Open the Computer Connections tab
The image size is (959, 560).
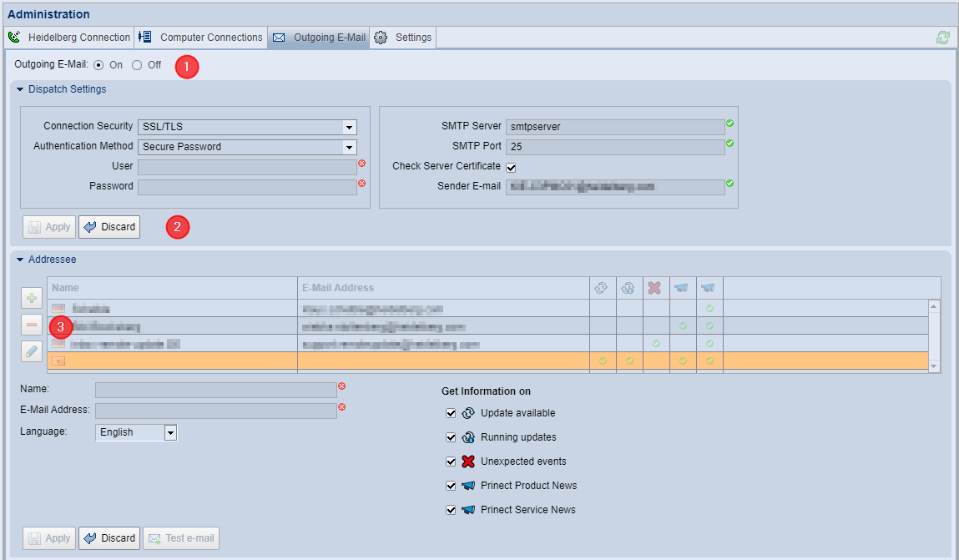200,38
